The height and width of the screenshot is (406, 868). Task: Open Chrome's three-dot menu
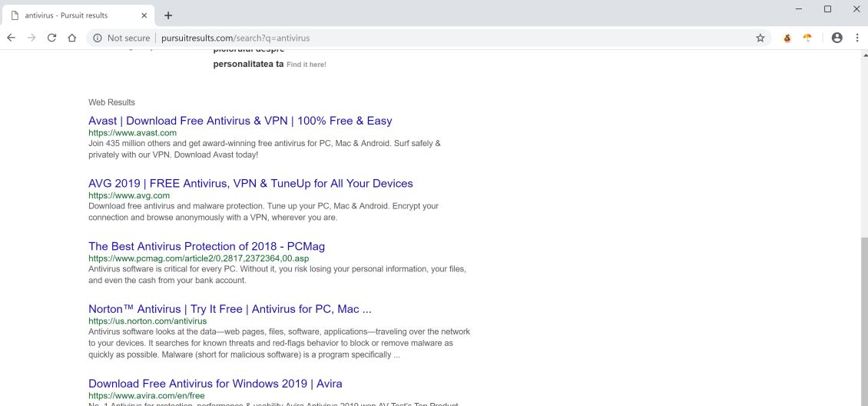(x=857, y=38)
